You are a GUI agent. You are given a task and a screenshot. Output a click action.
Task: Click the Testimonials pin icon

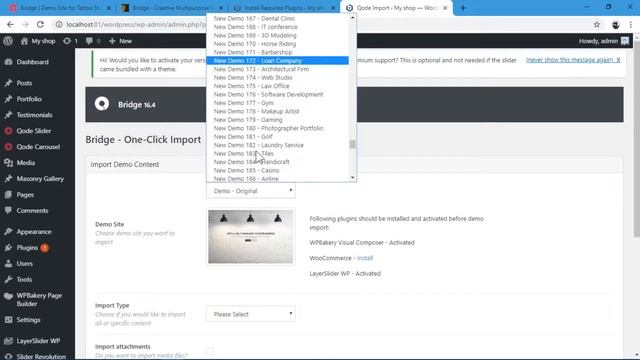point(8,115)
